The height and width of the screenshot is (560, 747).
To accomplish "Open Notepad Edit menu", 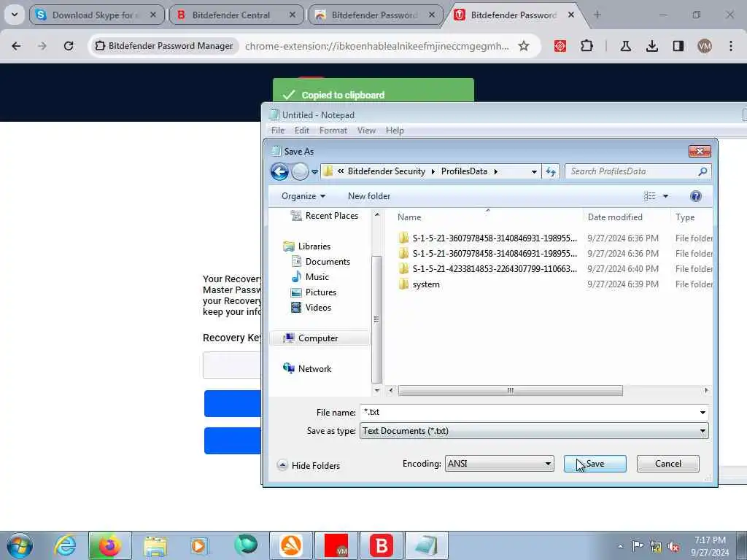I will click(301, 131).
